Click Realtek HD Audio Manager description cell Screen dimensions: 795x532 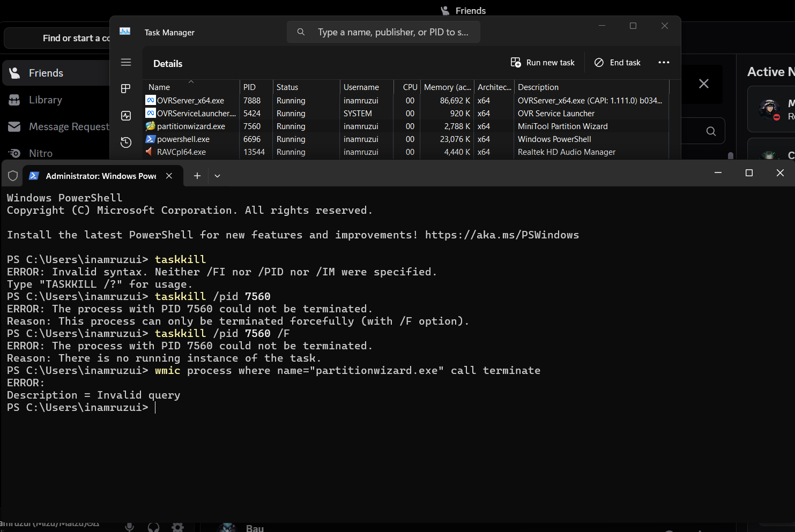point(567,152)
